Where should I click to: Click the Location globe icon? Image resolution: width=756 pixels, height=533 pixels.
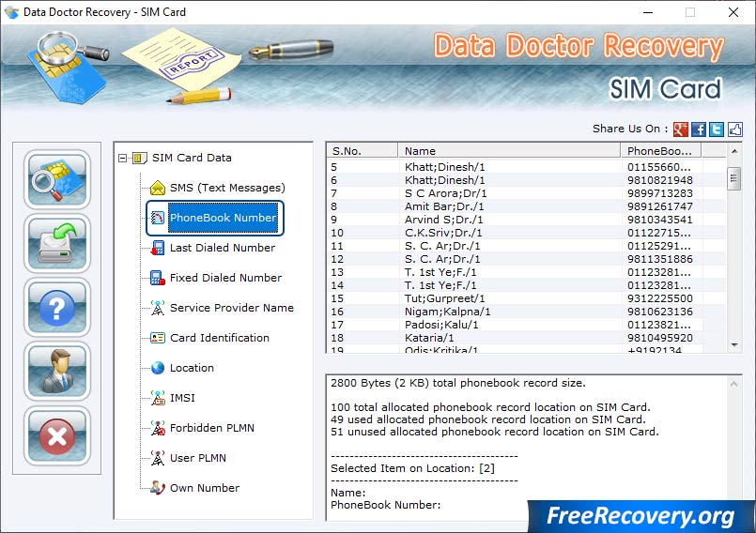(158, 368)
